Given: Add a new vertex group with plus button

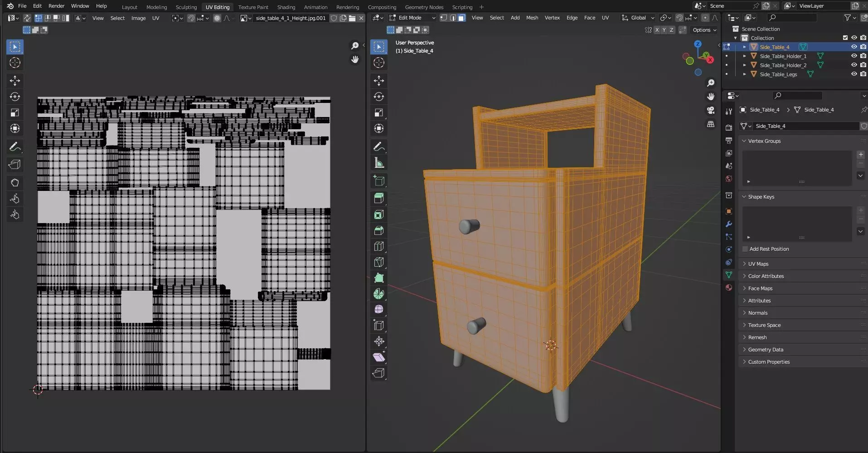Looking at the screenshot, I should 860,155.
